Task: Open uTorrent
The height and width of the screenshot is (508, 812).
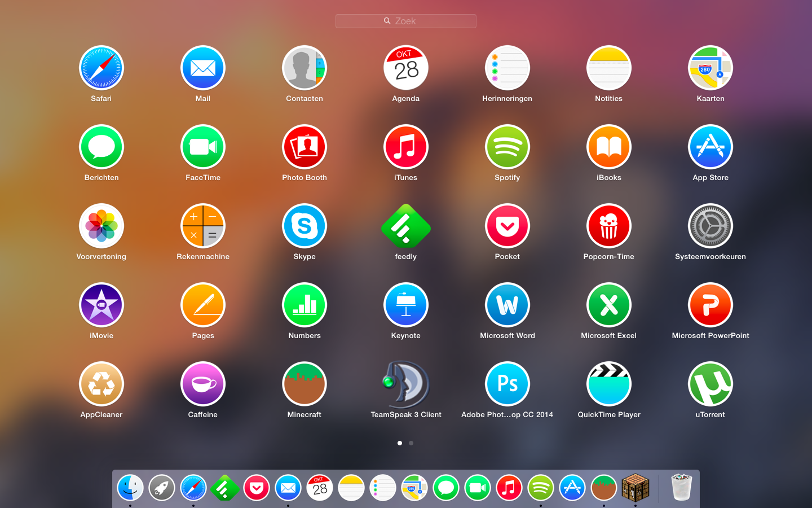Action: [x=710, y=384]
